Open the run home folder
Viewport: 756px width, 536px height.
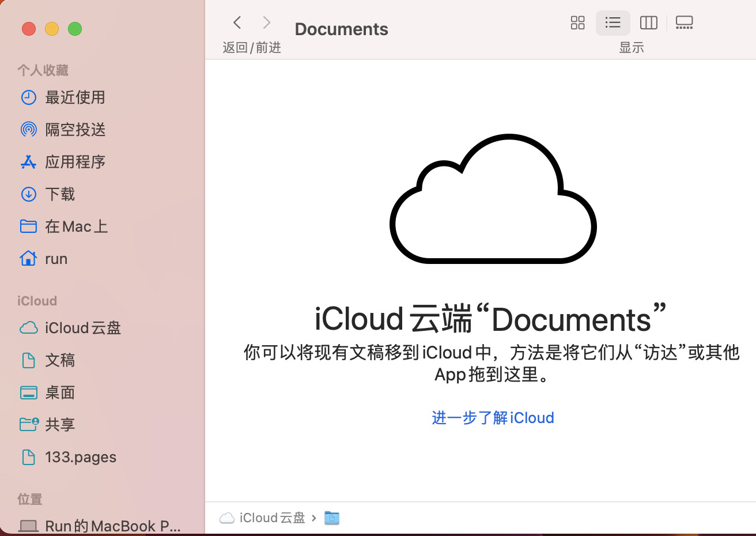[x=56, y=259]
